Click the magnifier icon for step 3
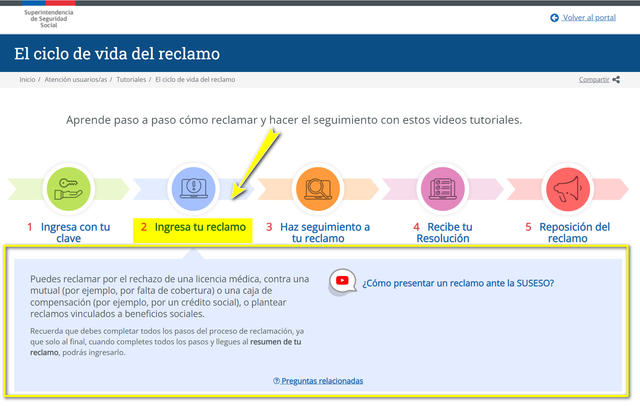Image resolution: width=640 pixels, height=410 pixels. [317, 187]
